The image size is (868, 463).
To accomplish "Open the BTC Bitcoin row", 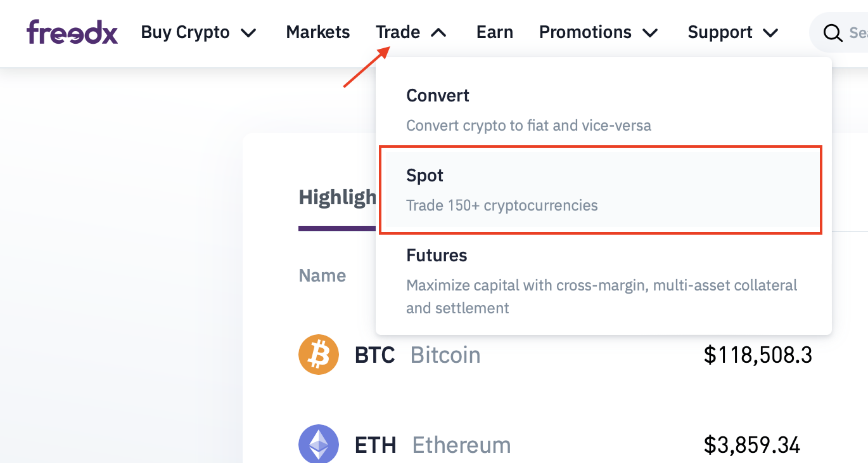I will (555, 355).
